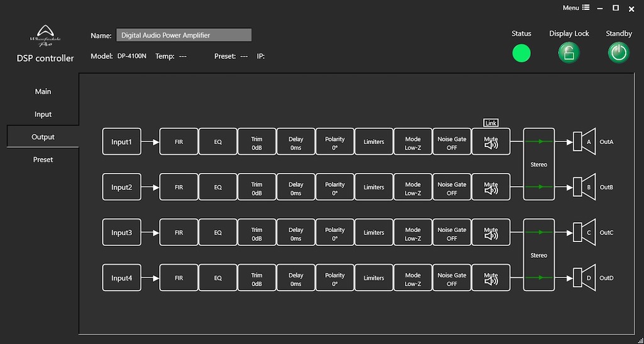Switch to the Preset tab
This screenshot has height=344, width=644.
43,160
